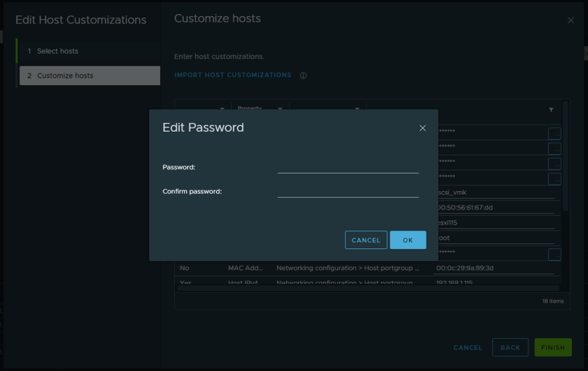
Task: Close the Edit Host Customizations wizard
Action: (x=570, y=20)
